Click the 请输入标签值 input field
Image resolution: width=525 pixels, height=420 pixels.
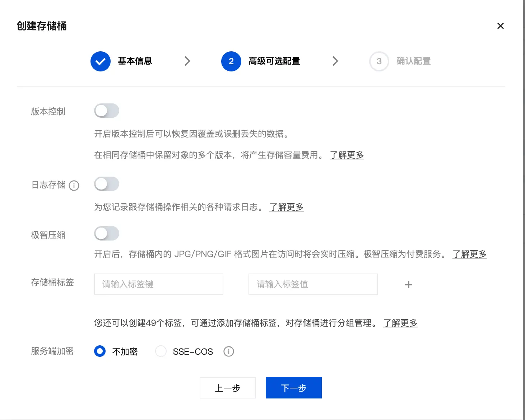pyautogui.click(x=313, y=284)
